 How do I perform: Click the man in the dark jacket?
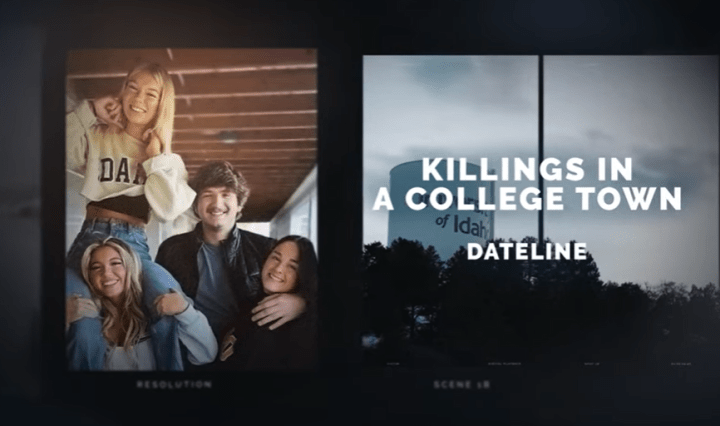pos(216,248)
